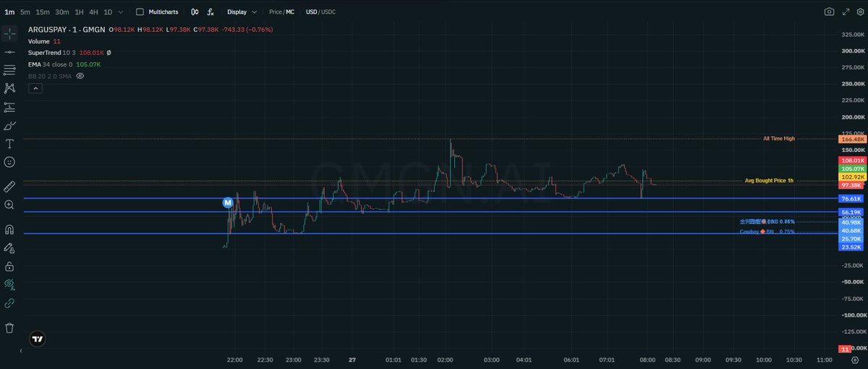Select USD currency denomination
This screenshot has height=369, width=868.
tap(311, 12)
